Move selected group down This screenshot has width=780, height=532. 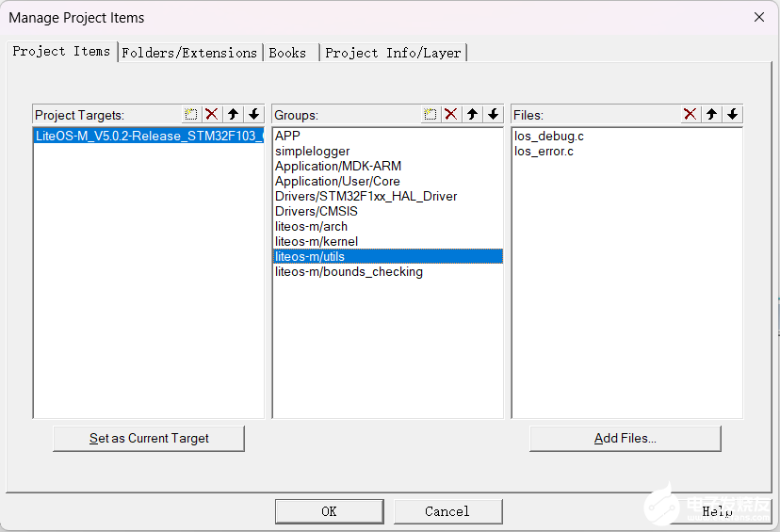point(493,114)
